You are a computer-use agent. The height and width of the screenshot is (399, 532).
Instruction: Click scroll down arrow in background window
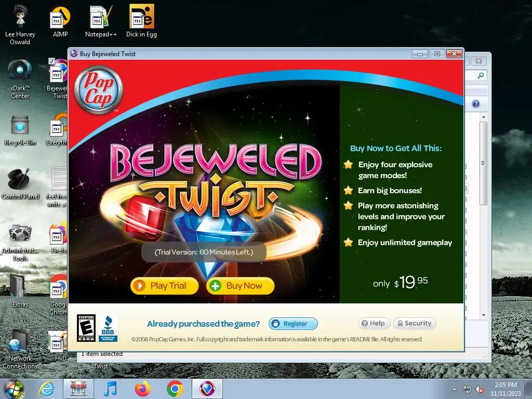click(484, 315)
